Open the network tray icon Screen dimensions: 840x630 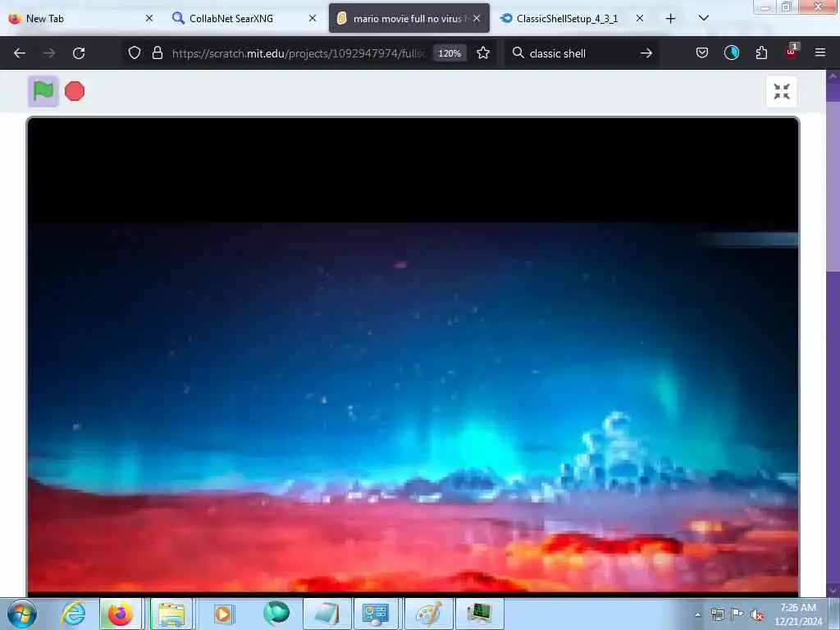(717, 614)
